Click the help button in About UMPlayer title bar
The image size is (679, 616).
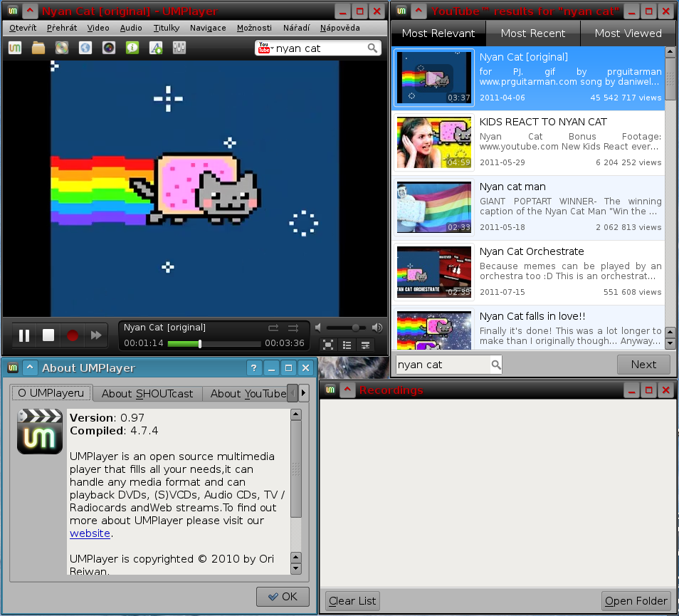click(x=254, y=368)
